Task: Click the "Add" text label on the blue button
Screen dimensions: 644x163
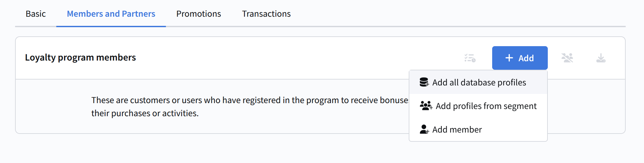Action: 526,58
